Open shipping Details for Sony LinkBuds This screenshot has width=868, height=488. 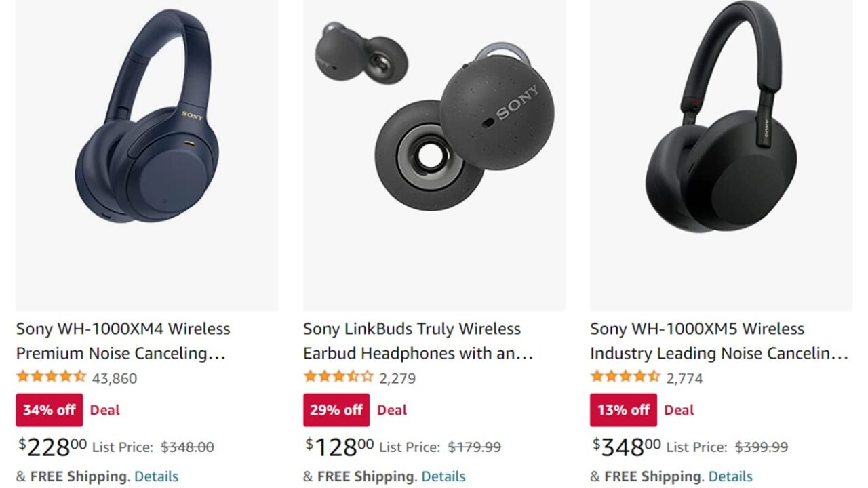pyautogui.click(x=444, y=476)
